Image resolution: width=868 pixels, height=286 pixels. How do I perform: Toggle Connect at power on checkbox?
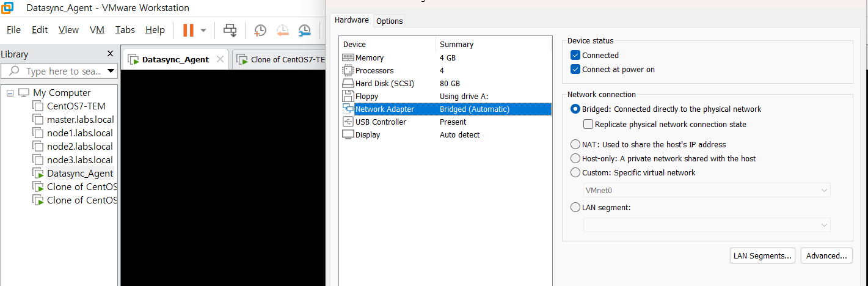[575, 70]
